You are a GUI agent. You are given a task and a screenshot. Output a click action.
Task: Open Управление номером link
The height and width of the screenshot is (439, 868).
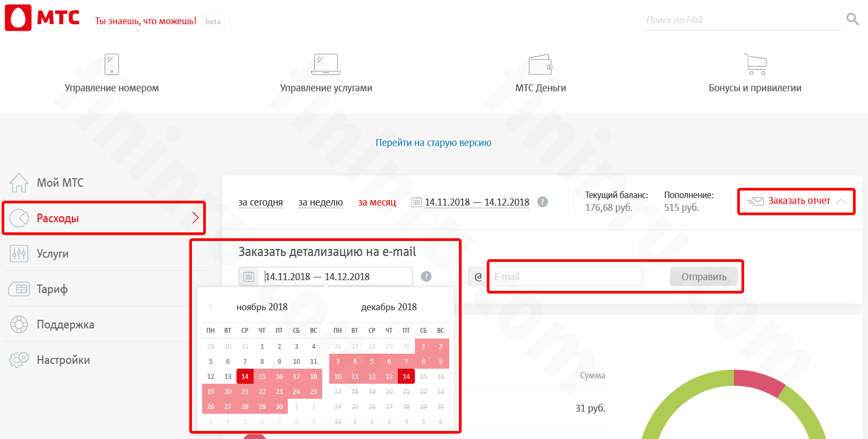[x=112, y=87]
